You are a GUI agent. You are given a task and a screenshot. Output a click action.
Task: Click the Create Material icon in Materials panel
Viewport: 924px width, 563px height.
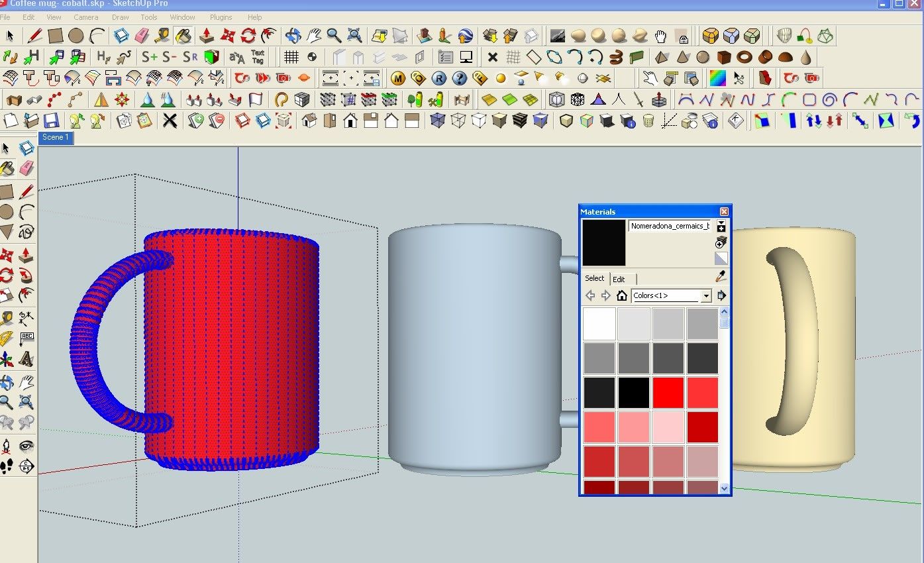721,242
